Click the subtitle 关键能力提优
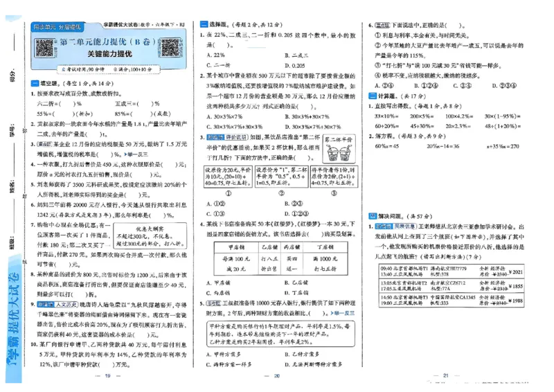This screenshot has width=554, height=392. coord(109,54)
